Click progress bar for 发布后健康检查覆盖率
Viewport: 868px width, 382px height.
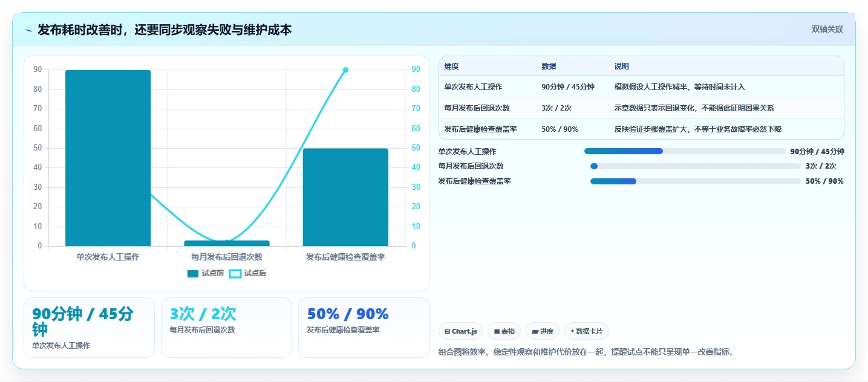click(x=696, y=181)
